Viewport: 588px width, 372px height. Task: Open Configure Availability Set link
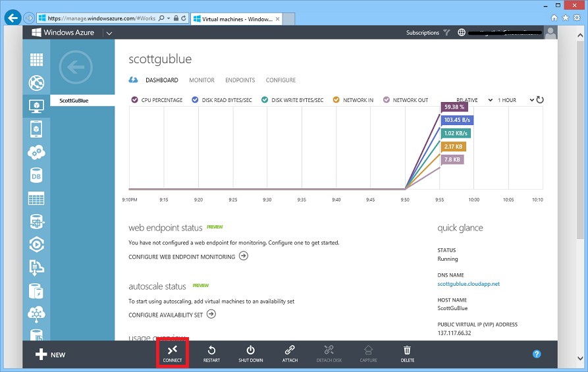(x=172, y=315)
